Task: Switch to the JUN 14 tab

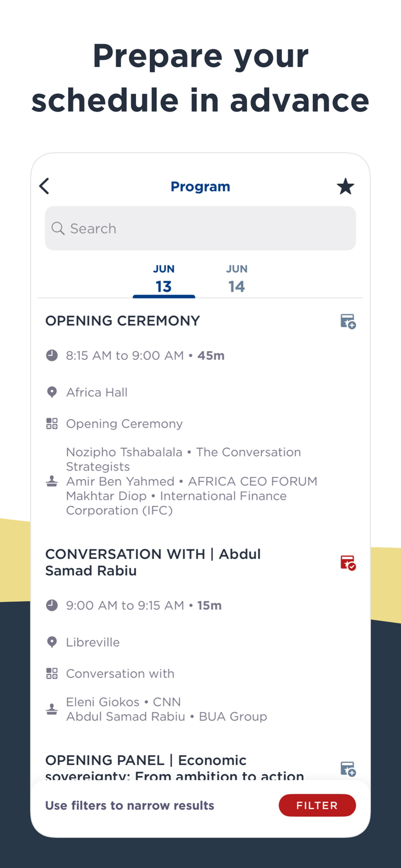Action: click(237, 278)
